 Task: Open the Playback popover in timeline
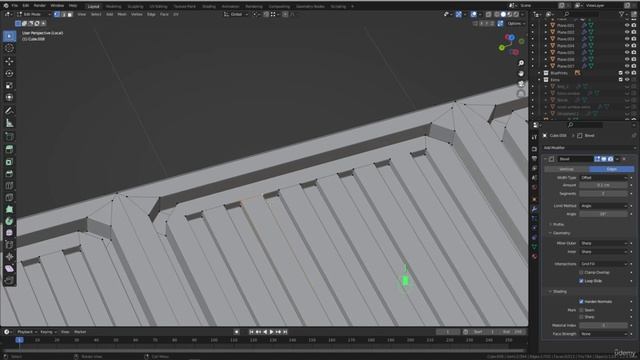point(27,332)
